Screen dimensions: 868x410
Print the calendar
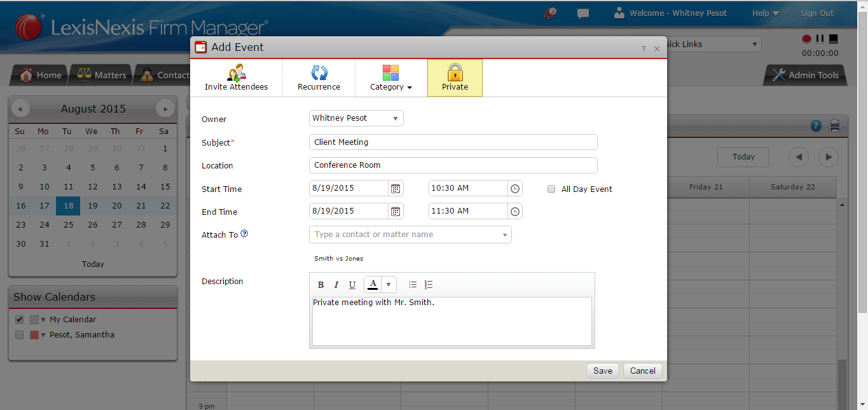click(835, 126)
